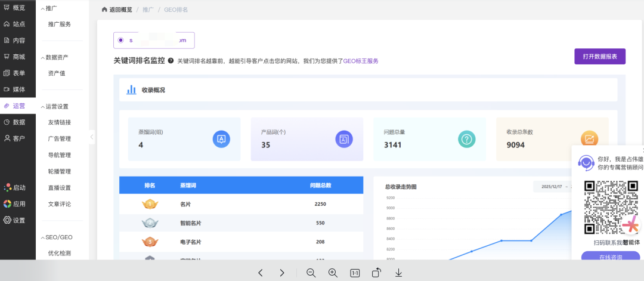Click the zoom out magnifier icon

coord(311,273)
